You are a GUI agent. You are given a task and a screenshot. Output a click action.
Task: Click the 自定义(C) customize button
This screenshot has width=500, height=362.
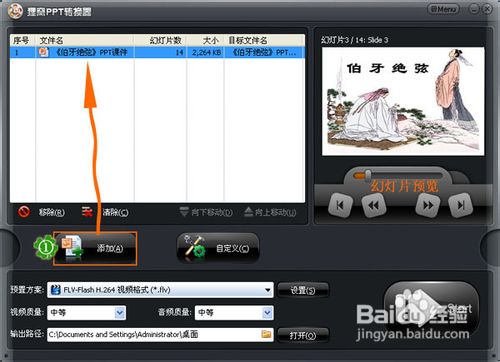[x=218, y=249]
